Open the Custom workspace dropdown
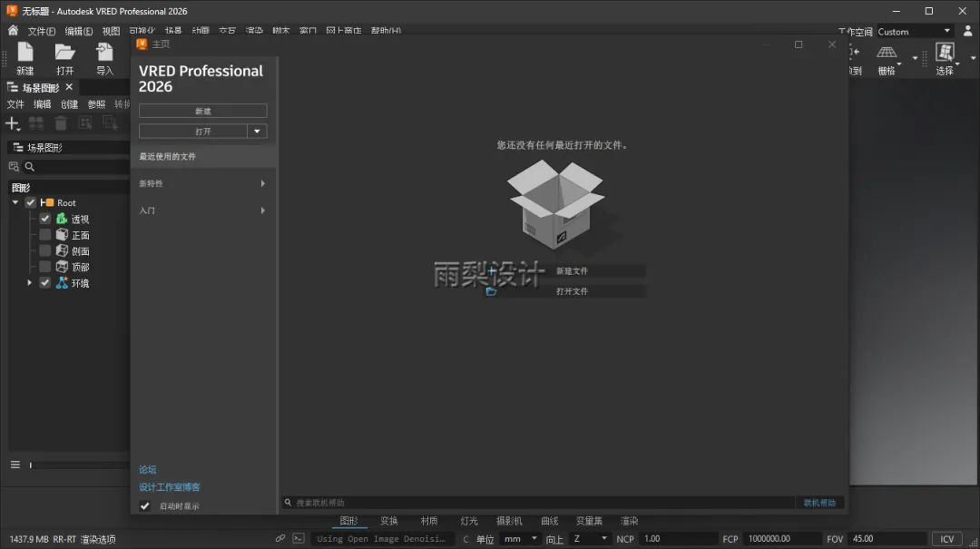The image size is (980, 549). pos(915,31)
